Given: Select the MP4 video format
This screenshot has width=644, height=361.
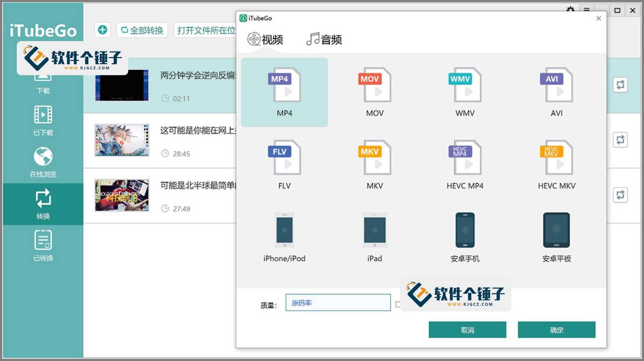Looking at the screenshot, I should (x=284, y=92).
